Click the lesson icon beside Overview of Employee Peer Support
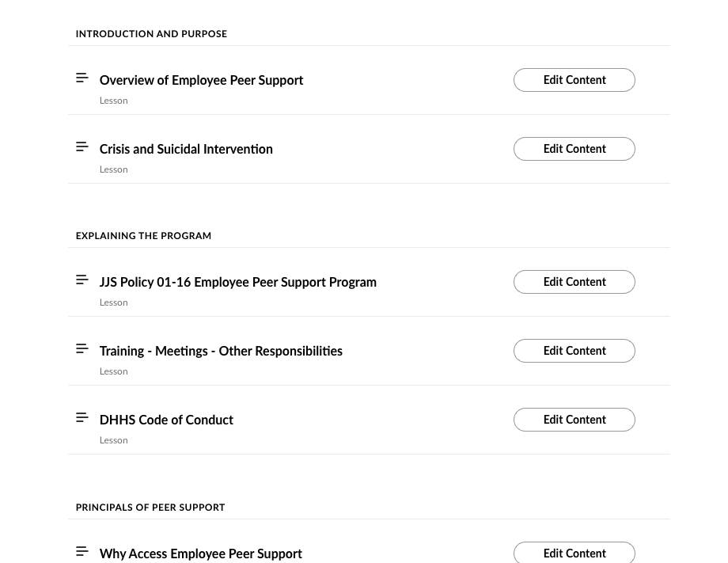 82,78
